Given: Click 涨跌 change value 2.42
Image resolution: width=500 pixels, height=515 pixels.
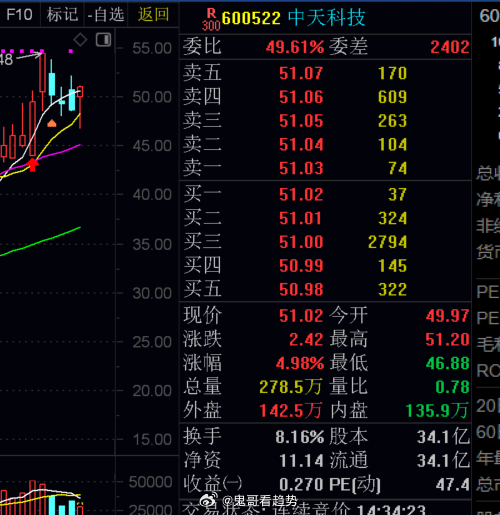Looking at the screenshot, I should click(306, 340).
